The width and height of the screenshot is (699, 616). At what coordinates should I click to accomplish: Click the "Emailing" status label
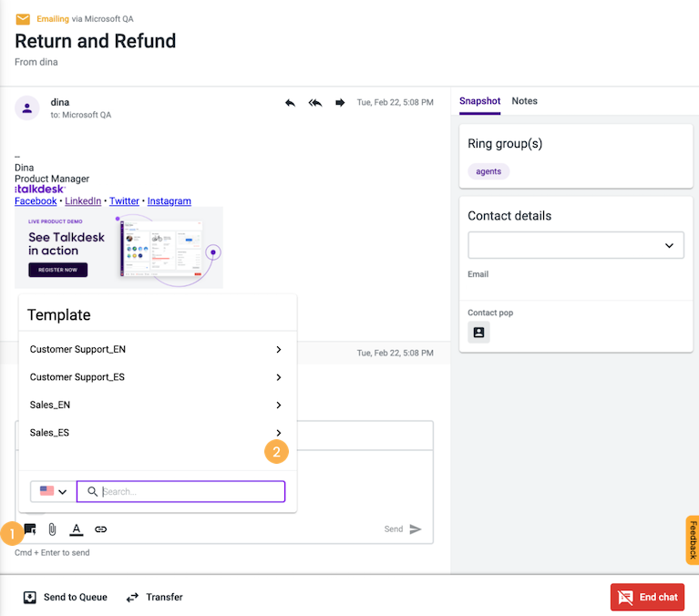tap(53, 19)
